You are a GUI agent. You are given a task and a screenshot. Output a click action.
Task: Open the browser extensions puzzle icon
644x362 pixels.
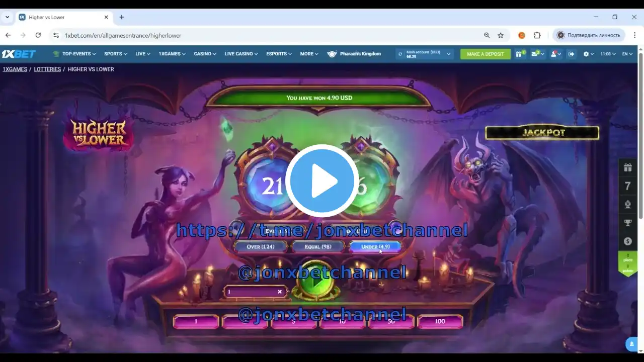[537, 35]
